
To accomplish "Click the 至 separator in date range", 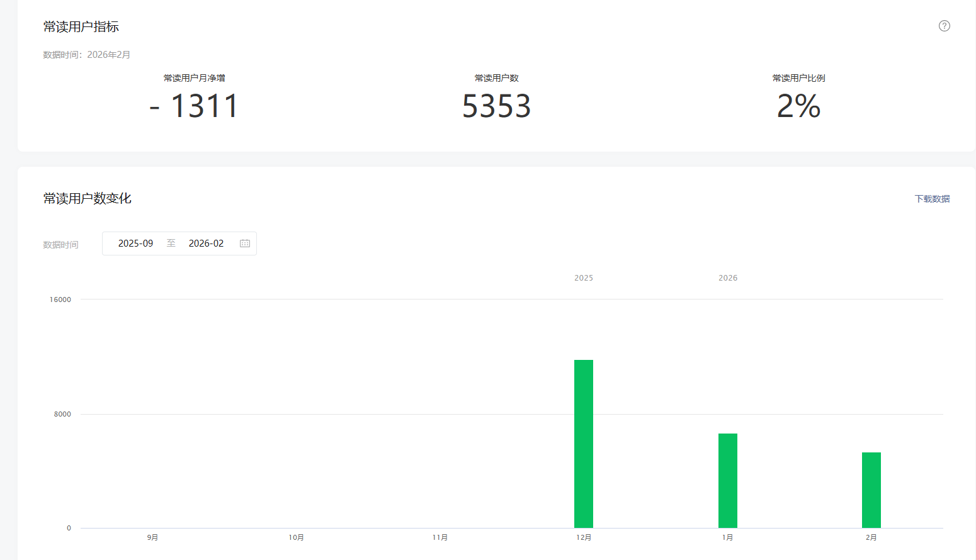I will [171, 244].
